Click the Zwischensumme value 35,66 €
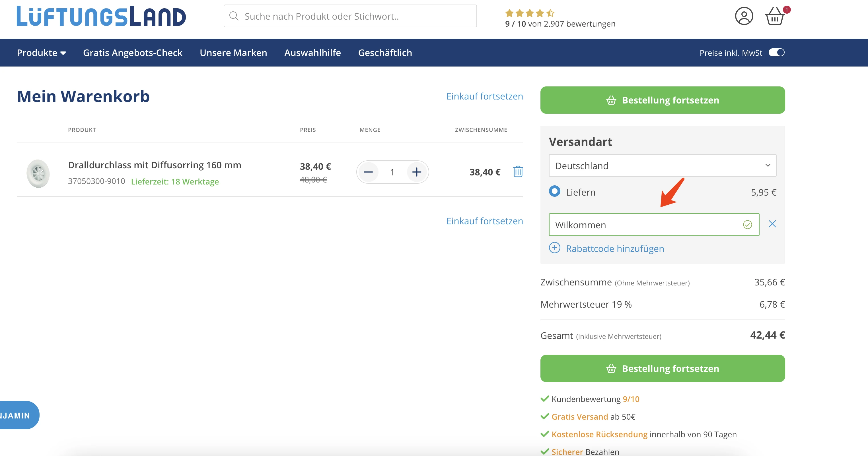Viewport: 868px width, 456px height. [769, 282]
